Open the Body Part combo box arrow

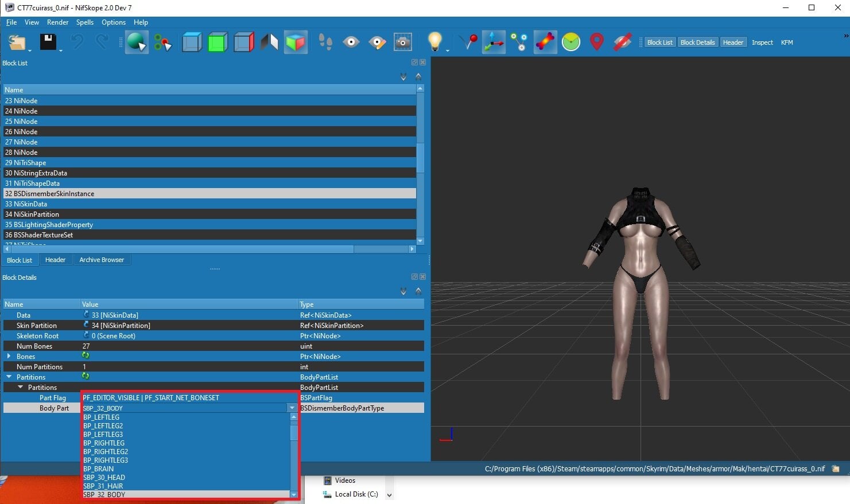pyautogui.click(x=292, y=408)
